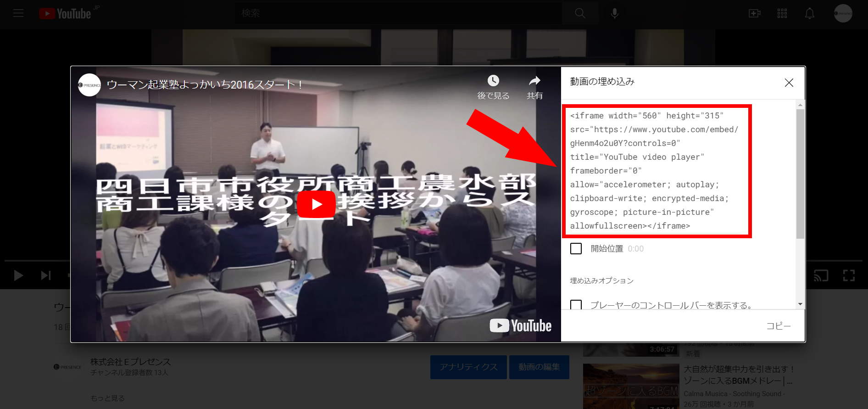Image resolution: width=868 pixels, height=409 pixels.
Task: Click the コピー button
Action: click(779, 326)
